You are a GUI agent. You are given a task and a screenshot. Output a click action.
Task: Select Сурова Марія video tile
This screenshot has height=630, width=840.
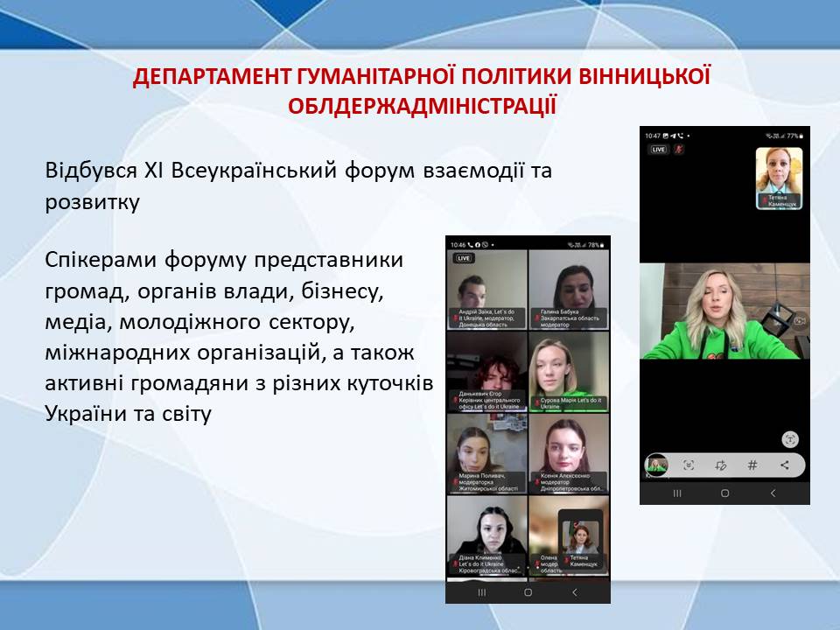click(x=569, y=371)
